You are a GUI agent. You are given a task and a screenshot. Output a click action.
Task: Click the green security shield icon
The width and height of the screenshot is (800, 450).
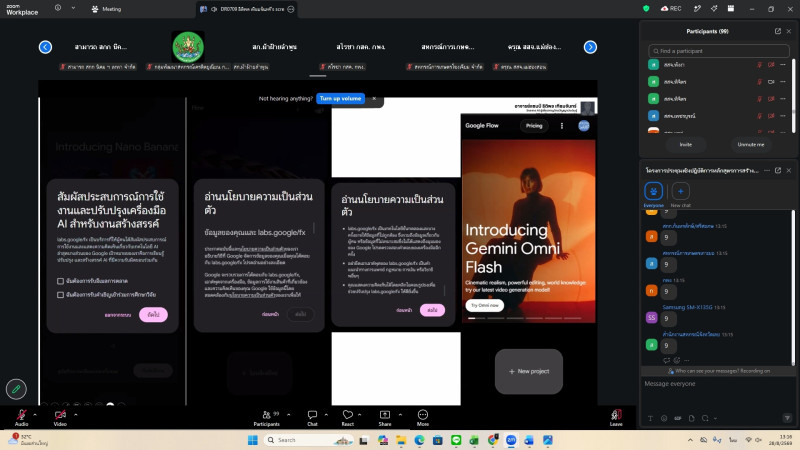[646, 9]
